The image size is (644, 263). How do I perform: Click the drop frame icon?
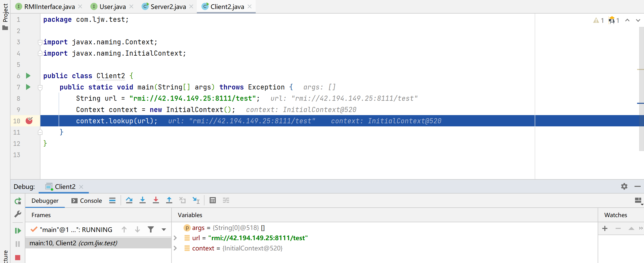point(183,200)
